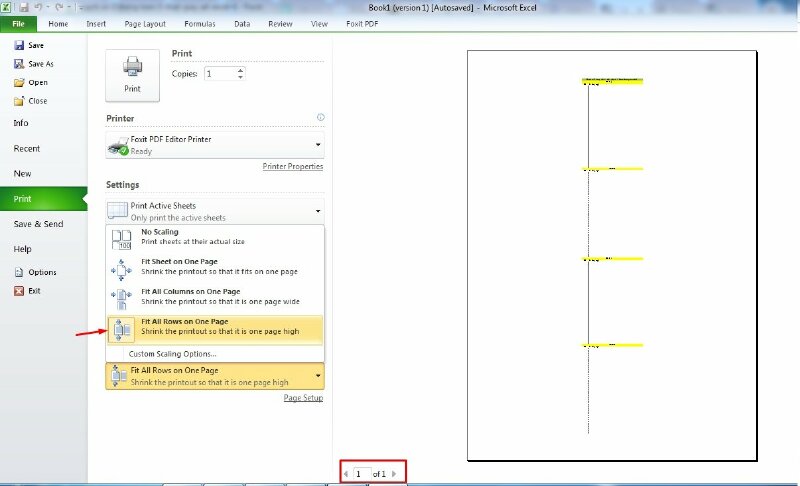The width and height of the screenshot is (800, 486).
Task: Click the Fit All Rows on One Page icon
Action: [121, 329]
